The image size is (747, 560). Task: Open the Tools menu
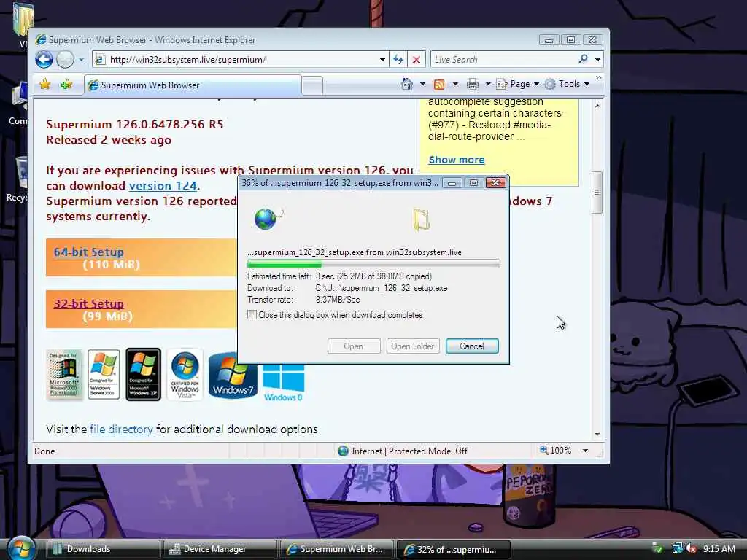point(568,84)
